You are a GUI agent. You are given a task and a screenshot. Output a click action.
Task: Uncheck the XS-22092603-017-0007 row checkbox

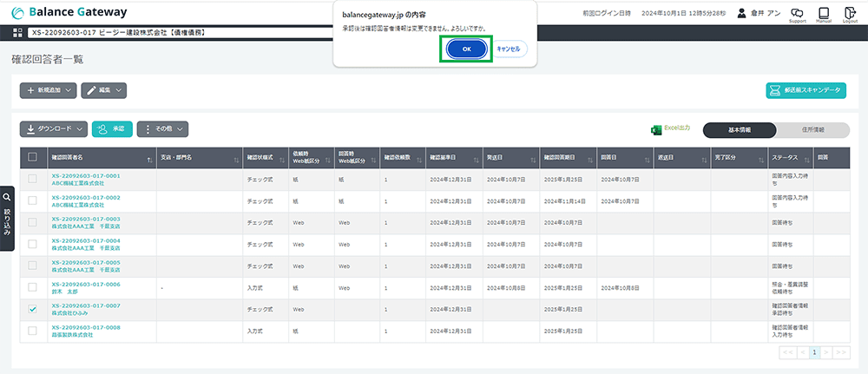coord(33,309)
